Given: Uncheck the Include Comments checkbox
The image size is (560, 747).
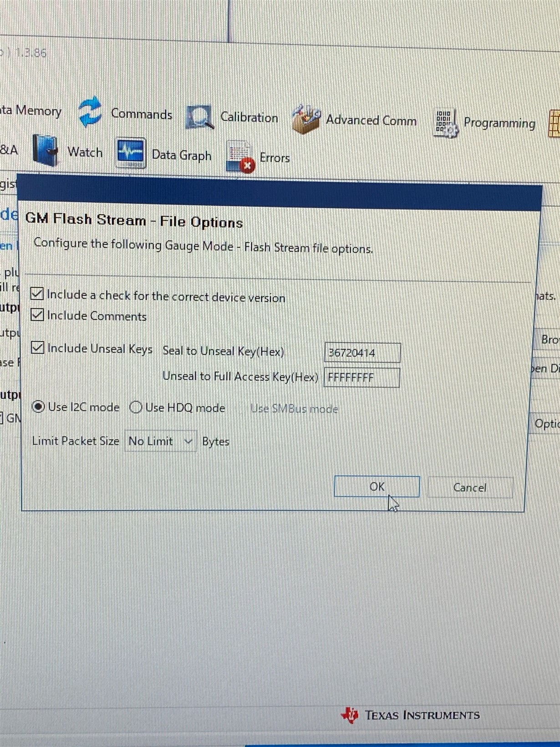Looking at the screenshot, I should [37, 315].
